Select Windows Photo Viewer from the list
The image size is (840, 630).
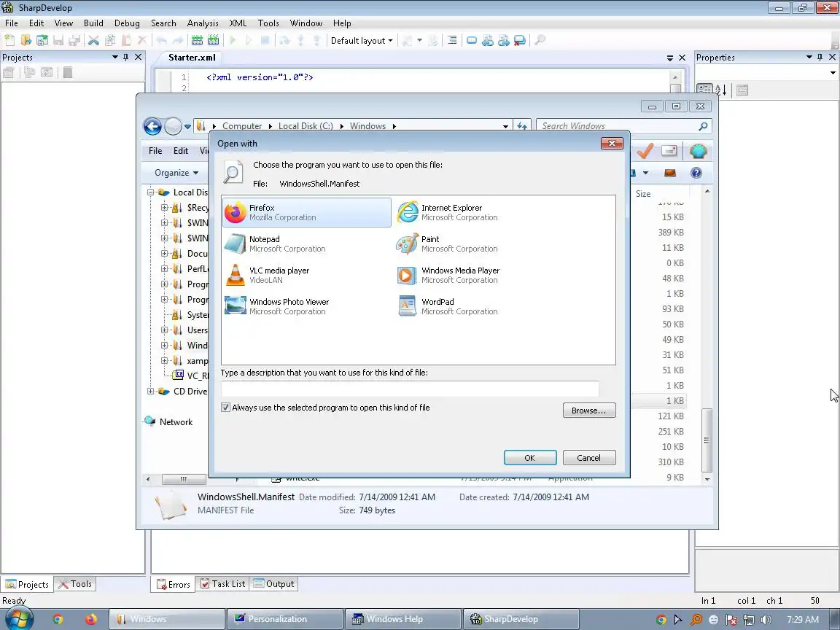pyautogui.click(x=306, y=306)
